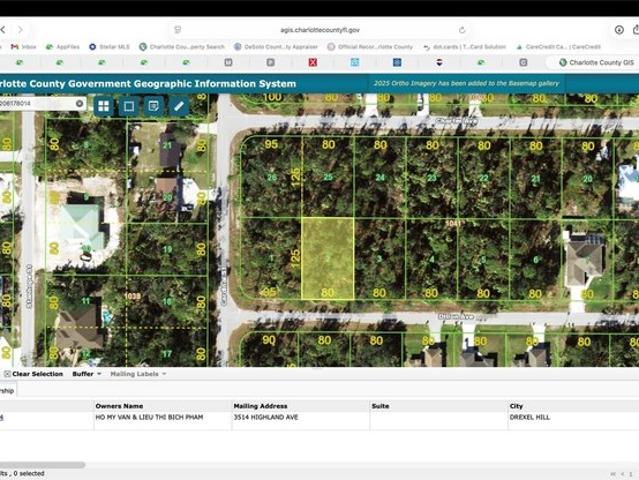Sort by the Mailing Address column header
639x480 pixels.
pos(260,406)
